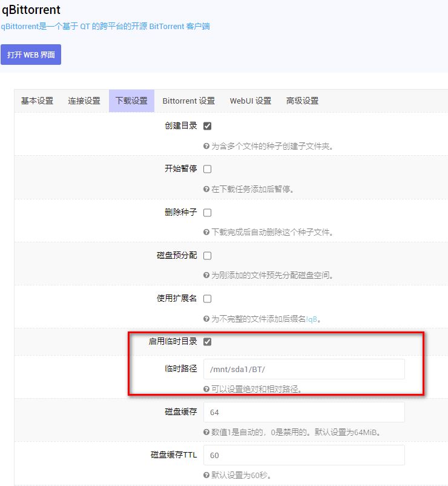
Task: Switch to the 基本设置 tab
Action: coord(37,101)
